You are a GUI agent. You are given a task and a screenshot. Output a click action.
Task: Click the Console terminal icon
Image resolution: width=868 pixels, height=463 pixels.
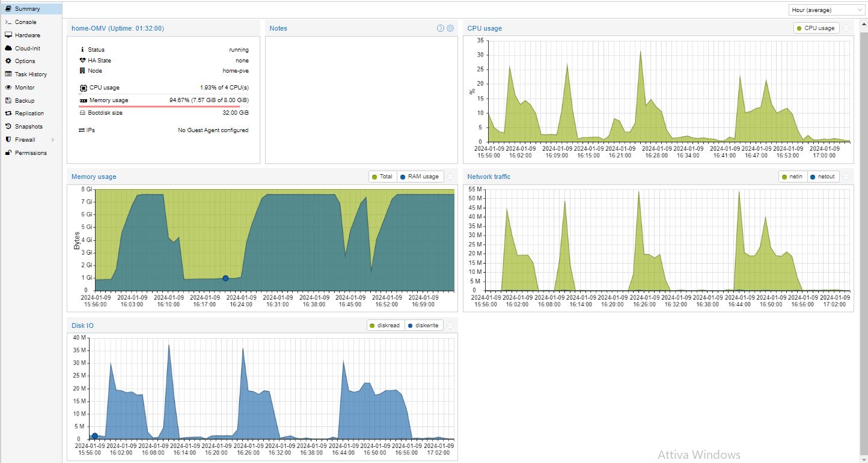pos(8,22)
